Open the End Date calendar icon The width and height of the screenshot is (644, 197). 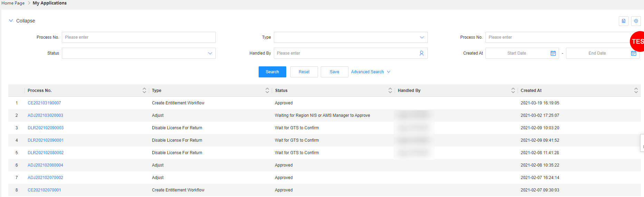(x=633, y=53)
